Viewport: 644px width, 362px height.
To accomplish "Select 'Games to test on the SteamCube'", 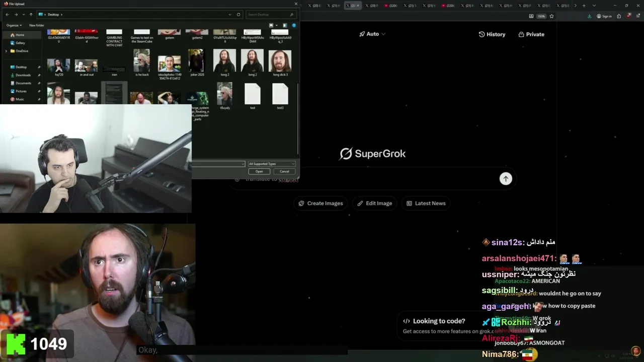I will [x=142, y=36].
